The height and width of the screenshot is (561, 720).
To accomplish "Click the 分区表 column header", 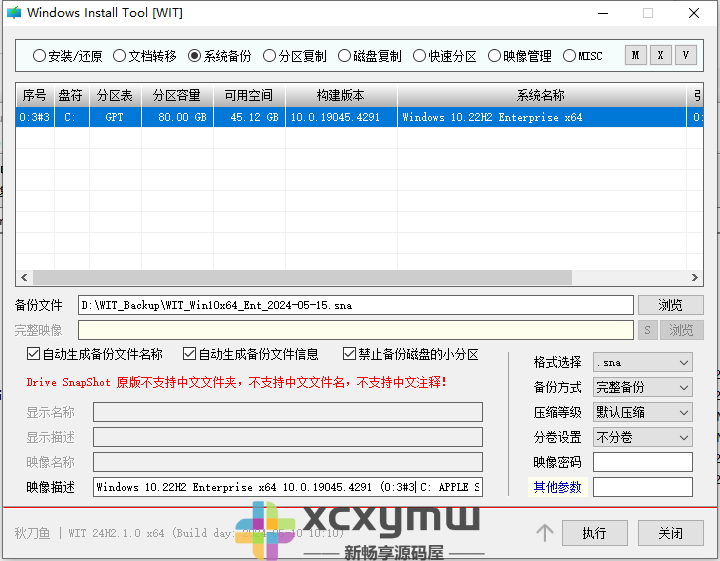I will pos(115,95).
